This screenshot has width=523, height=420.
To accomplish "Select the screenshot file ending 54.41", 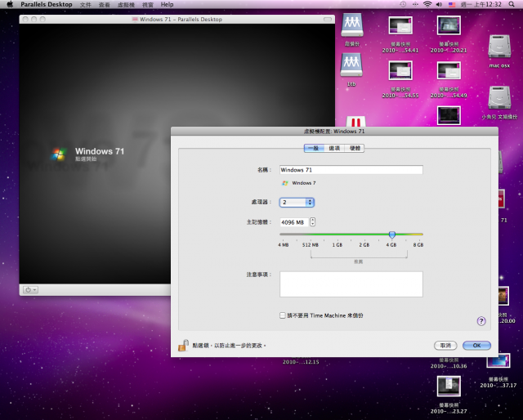I will click(400, 25).
